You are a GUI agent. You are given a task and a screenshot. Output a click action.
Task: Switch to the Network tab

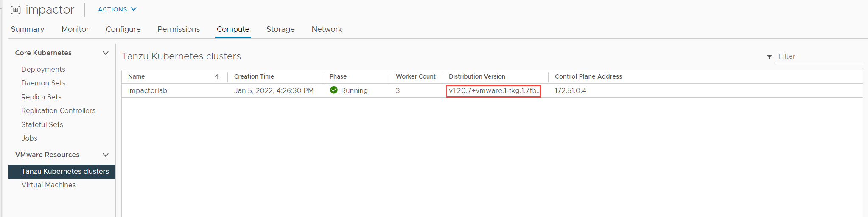pos(327,29)
